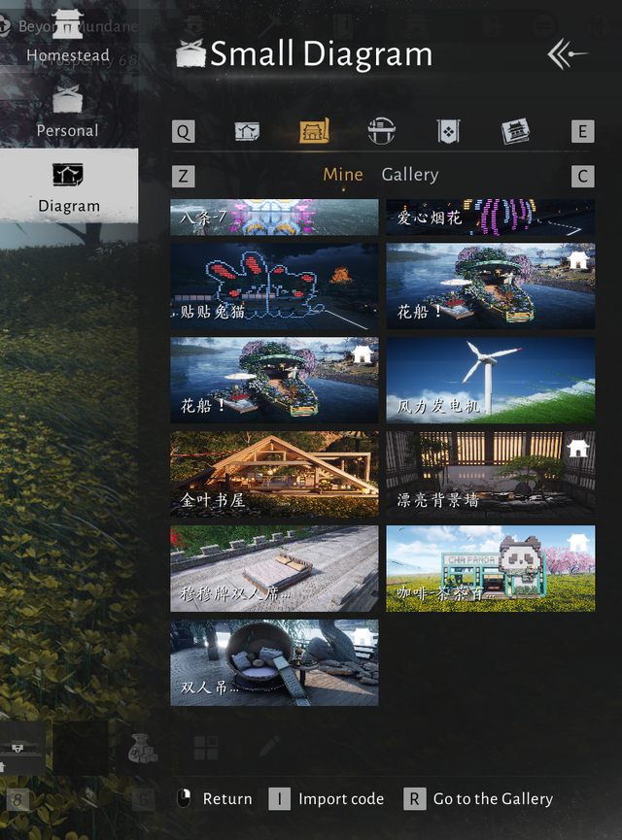Click Import code button

click(326, 799)
